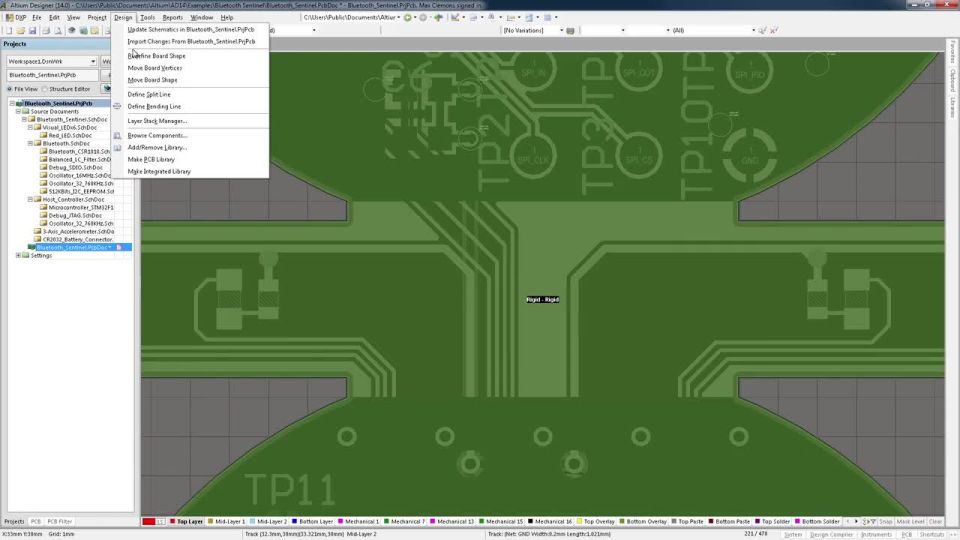This screenshot has width=960, height=540.
Task: Select 3-Axis_Accelerometer.SchDoc in project tree
Action: [x=78, y=231]
